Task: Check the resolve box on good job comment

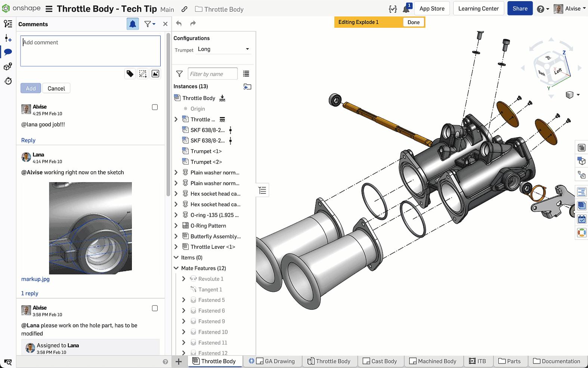Action: pos(155,107)
